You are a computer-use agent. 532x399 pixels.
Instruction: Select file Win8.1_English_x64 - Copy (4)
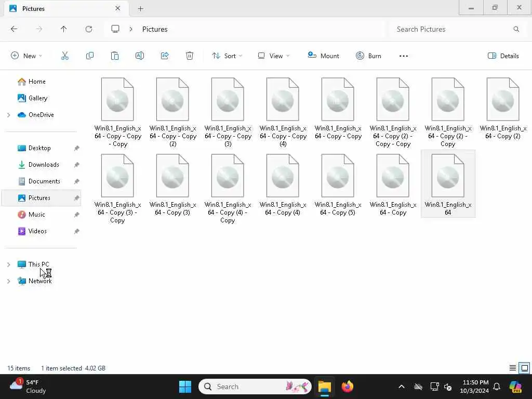[x=283, y=185]
